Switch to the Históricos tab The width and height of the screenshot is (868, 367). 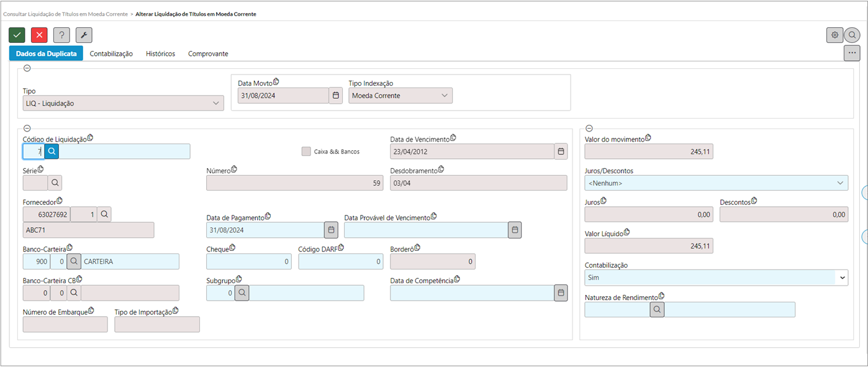(x=160, y=54)
